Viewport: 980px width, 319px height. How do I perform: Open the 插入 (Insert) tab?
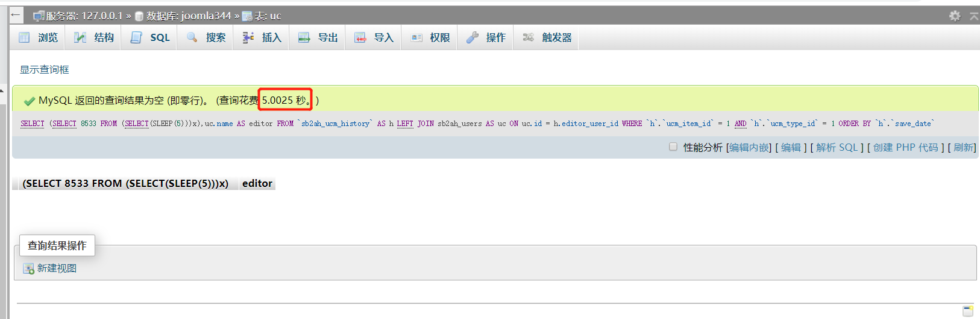(x=262, y=37)
